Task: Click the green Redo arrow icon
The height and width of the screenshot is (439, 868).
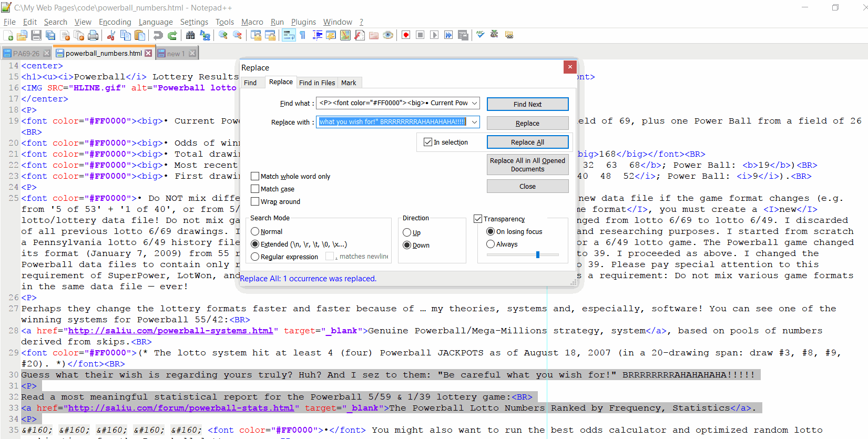Action: [172, 35]
